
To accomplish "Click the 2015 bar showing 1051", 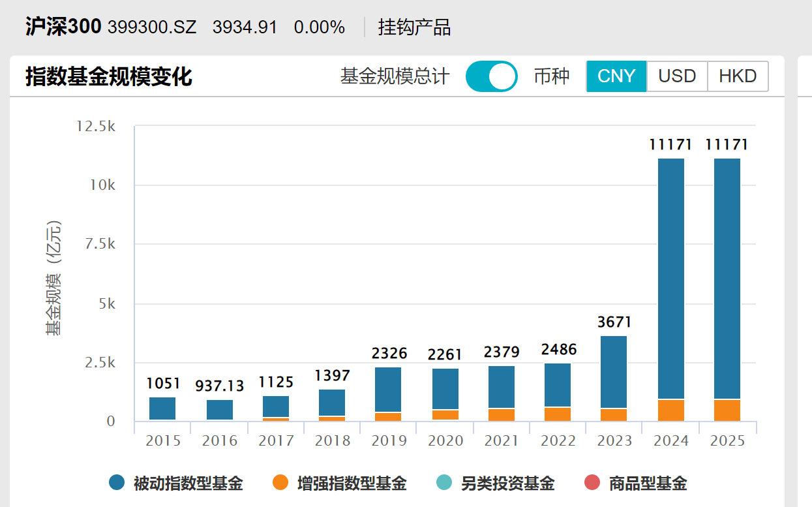I will point(162,408).
